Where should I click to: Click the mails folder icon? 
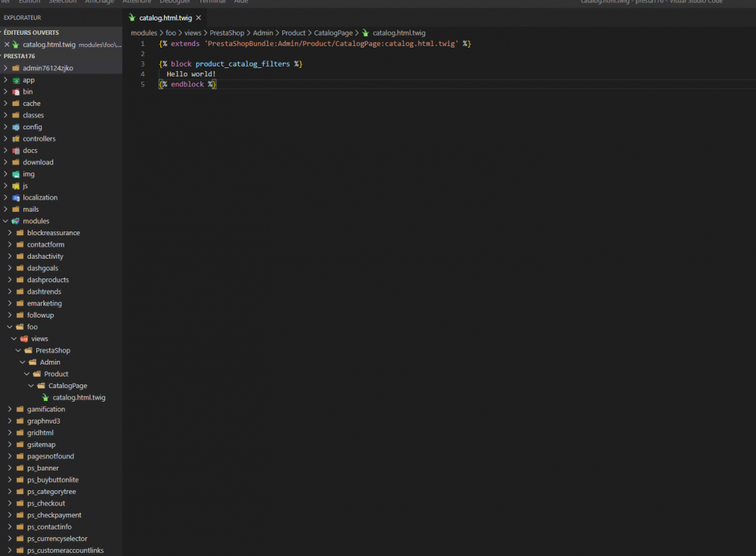point(16,209)
